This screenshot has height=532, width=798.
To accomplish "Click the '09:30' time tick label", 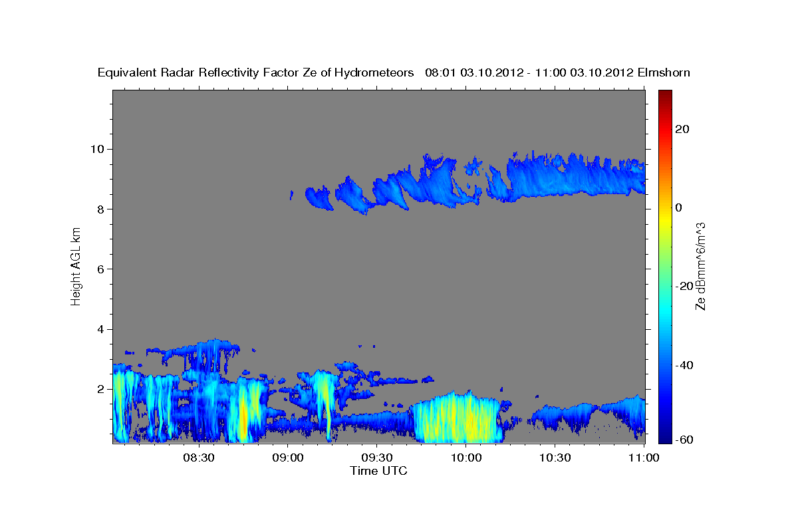I will 376,458.
